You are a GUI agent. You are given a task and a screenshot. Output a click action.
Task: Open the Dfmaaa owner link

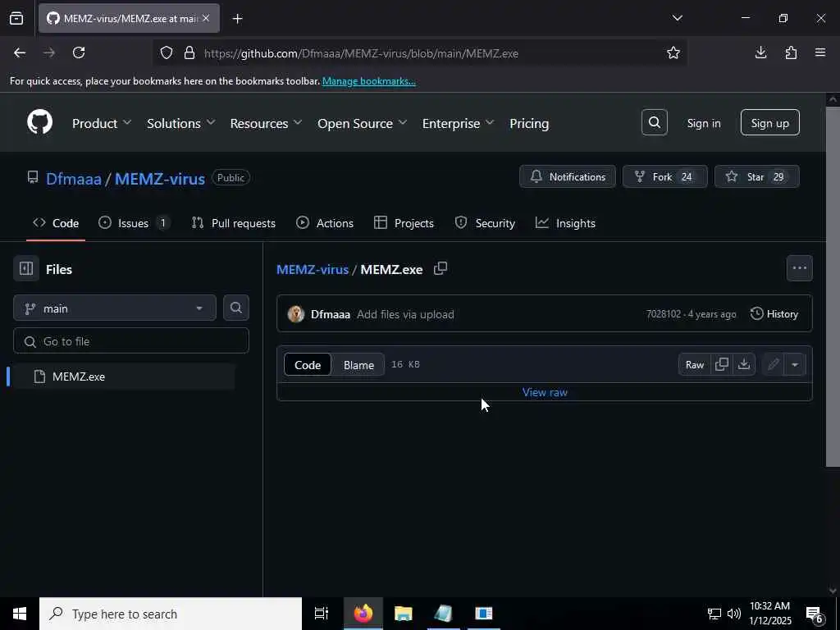(x=73, y=178)
